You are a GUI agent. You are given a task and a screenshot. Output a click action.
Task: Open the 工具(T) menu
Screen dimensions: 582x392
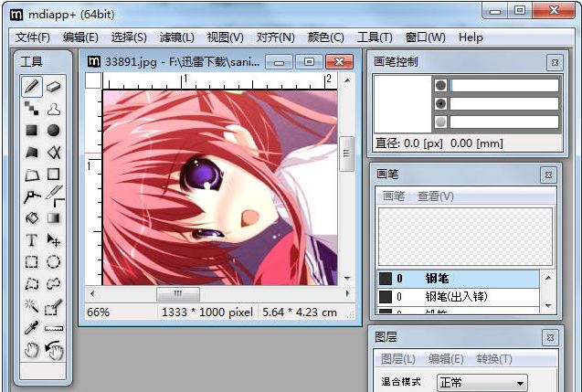click(x=375, y=37)
